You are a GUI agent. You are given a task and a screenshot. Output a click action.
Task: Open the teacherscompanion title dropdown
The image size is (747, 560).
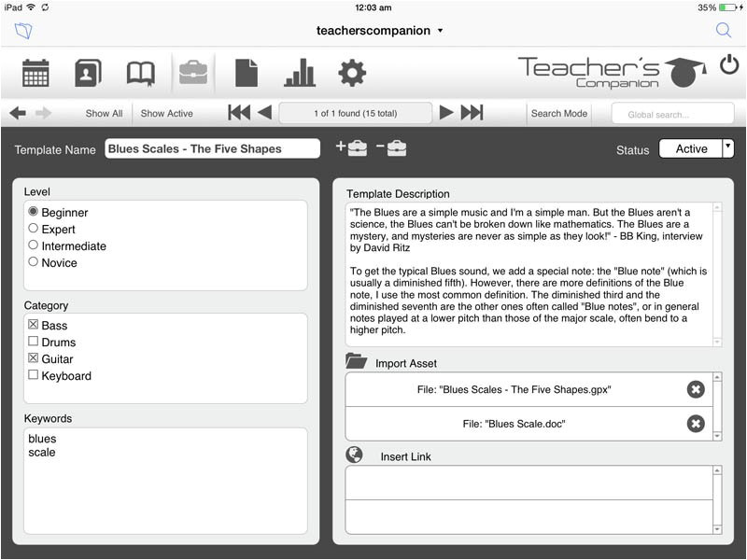pyautogui.click(x=380, y=31)
